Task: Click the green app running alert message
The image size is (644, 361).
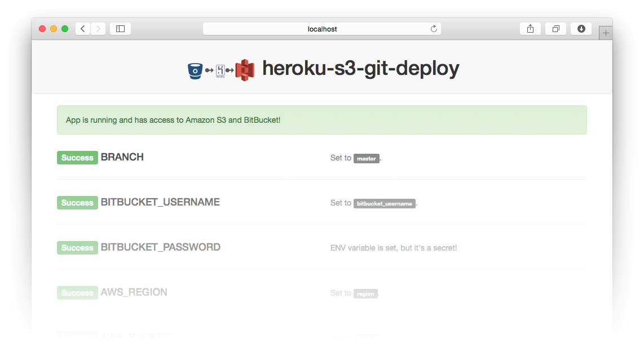Action: (322, 120)
